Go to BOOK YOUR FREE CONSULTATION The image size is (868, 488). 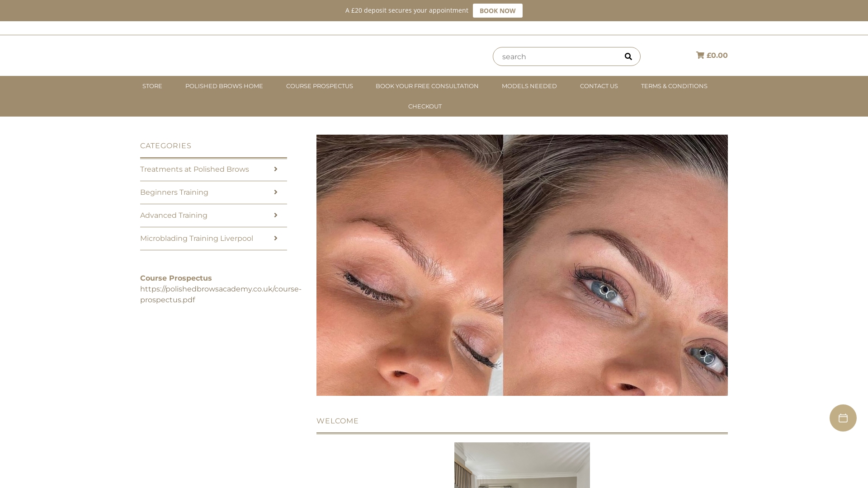point(427,86)
